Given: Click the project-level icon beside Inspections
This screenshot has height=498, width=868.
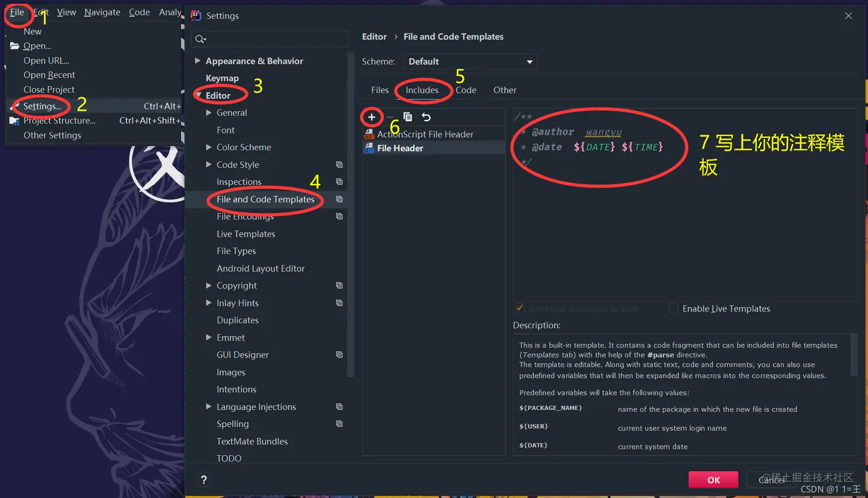Looking at the screenshot, I should (339, 182).
